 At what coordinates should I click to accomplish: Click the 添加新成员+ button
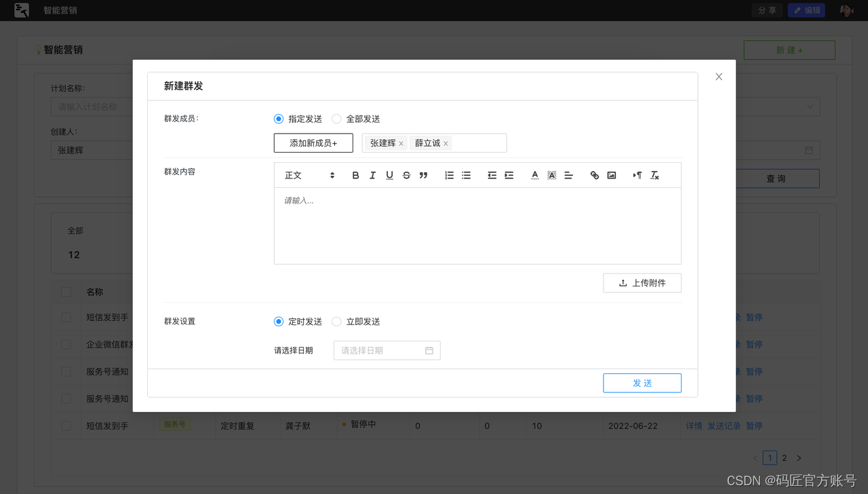pyautogui.click(x=313, y=142)
